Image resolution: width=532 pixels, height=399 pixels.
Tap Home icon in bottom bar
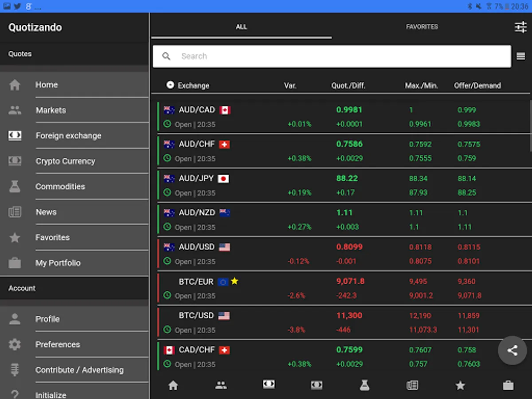(x=173, y=385)
